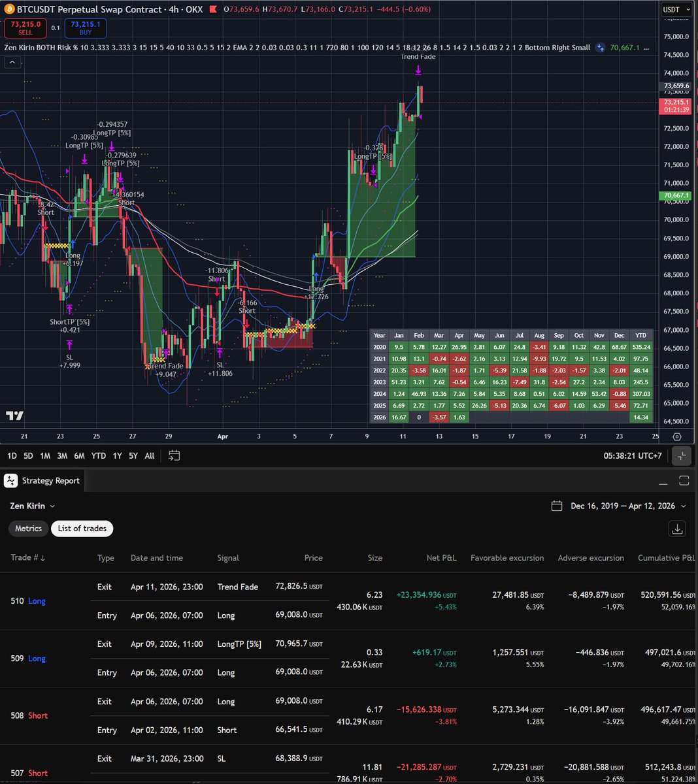The height and width of the screenshot is (784, 698).
Task: Click the Strategy Report panel icon
Action: pos(10,481)
